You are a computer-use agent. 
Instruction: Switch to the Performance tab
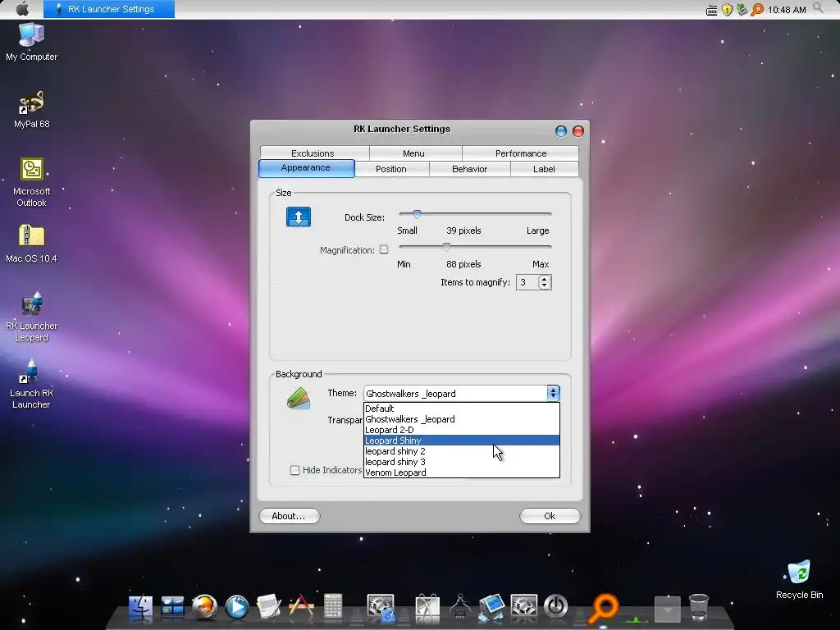click(521, 153)
